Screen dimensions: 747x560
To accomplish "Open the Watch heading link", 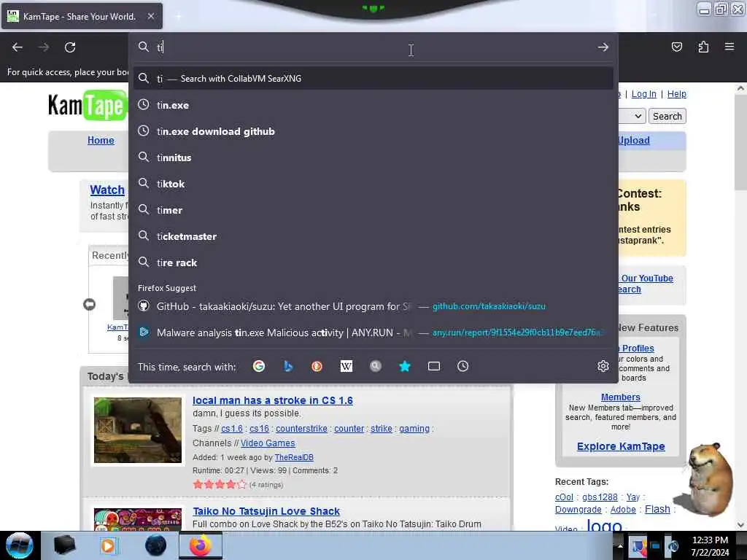I will [x=107, y=190].
